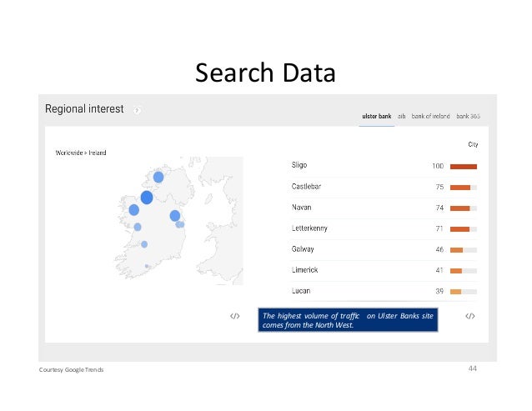Click the Navan value 74
The image size is (532, 411).
(439, 208)
